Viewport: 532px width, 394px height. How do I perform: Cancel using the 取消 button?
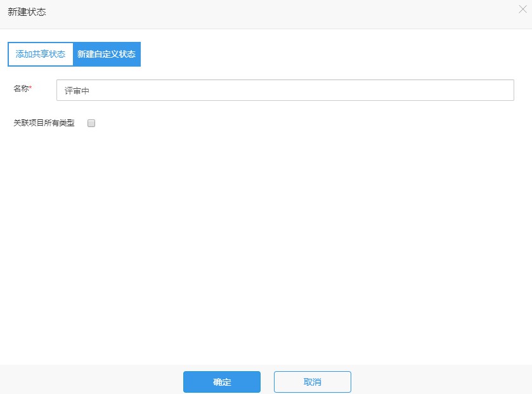[313, 382]
